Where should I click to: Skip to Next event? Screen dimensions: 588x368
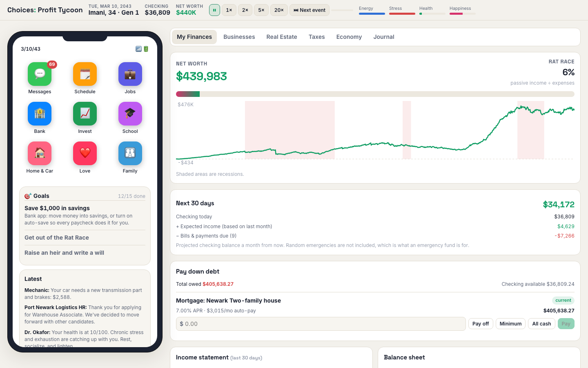click(310, 10)
